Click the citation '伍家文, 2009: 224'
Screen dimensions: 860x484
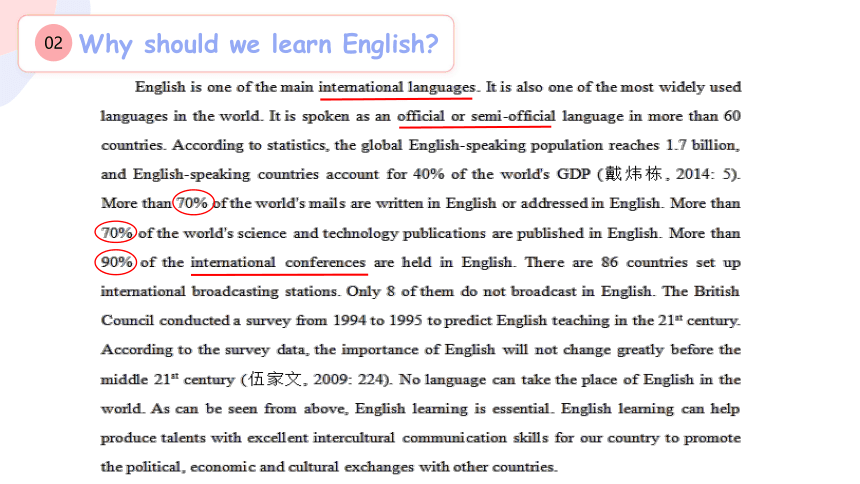click(x=315, y=379)
